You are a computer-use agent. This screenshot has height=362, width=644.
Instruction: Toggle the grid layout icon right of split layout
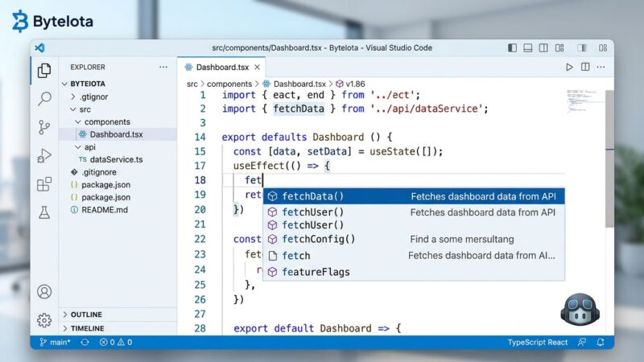[559, 47]
